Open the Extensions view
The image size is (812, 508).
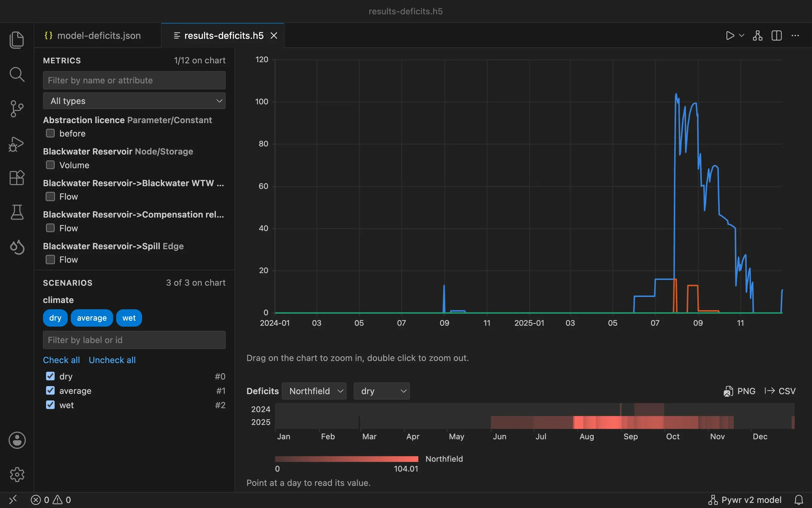pyautogui.click(x=17, y=178)
